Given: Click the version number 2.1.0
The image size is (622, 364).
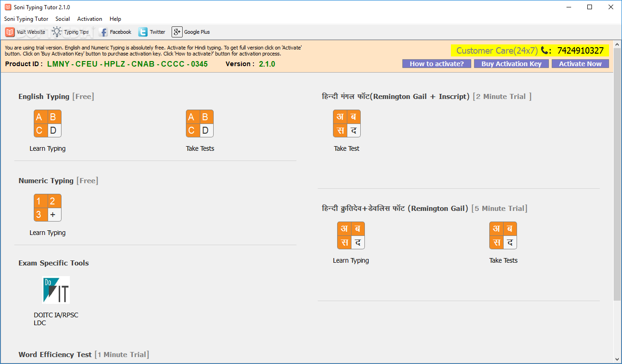Looking at the screenshot, I should click(x=267, y=64).
